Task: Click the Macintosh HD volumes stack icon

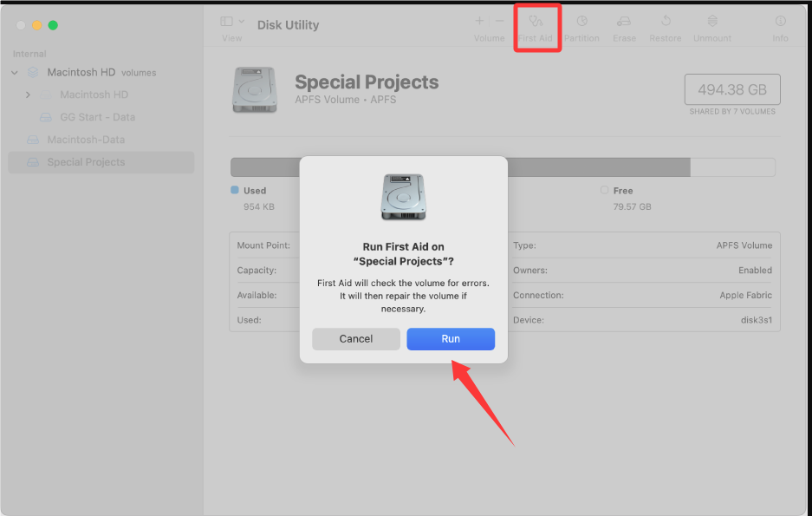Action: click(x=33, y=73)
